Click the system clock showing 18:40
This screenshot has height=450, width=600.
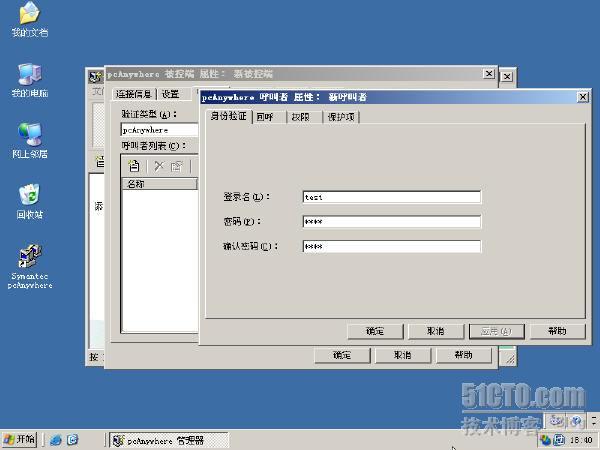[581, 440]
